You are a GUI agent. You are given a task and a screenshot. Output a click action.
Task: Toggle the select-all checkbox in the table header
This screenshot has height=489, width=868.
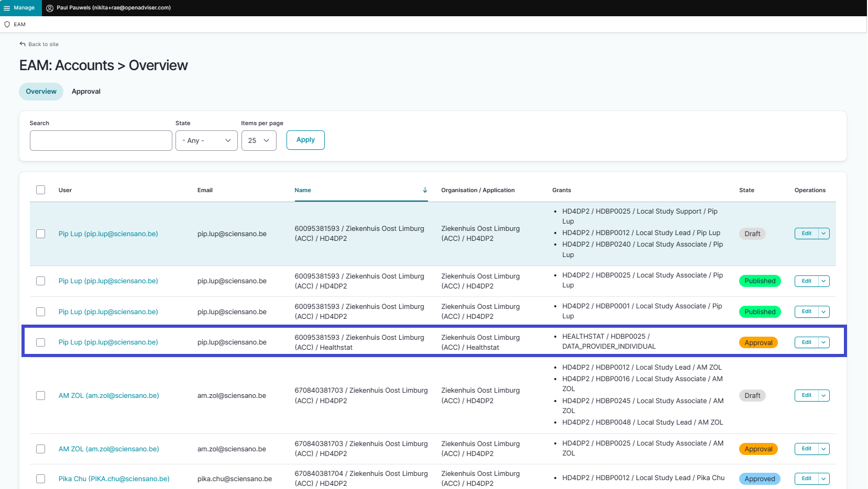(40, 190)
